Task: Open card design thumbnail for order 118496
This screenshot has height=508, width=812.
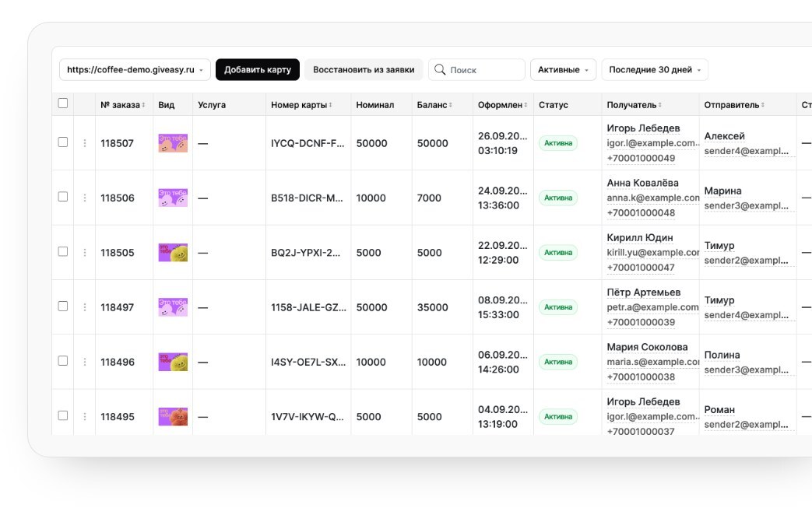Action: (173, 362)
